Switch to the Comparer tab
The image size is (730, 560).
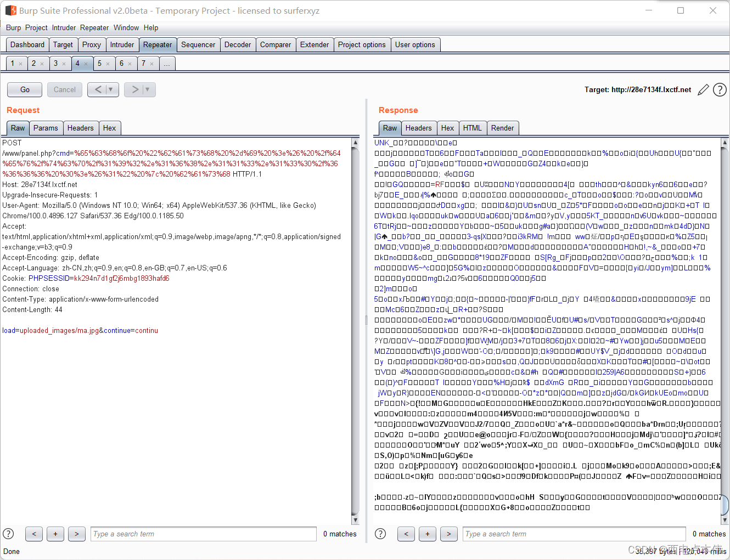pyautogui.click(x=276, y=45)
